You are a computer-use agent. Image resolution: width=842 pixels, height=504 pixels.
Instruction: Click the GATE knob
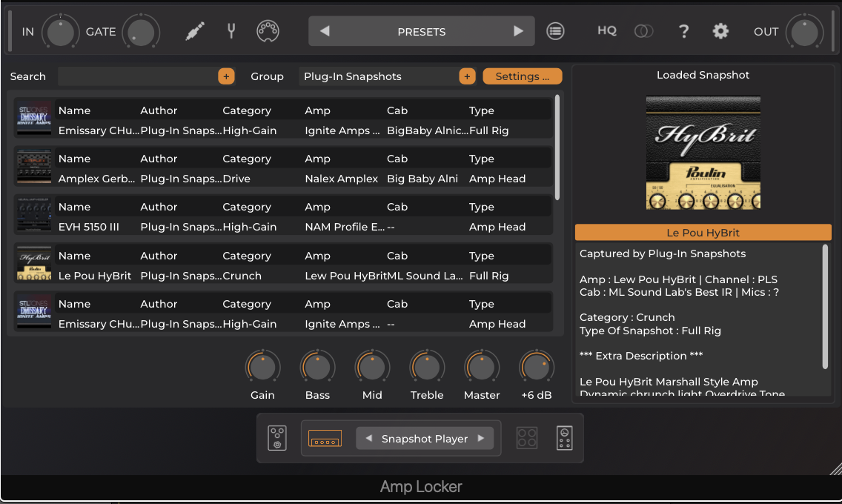141,32
